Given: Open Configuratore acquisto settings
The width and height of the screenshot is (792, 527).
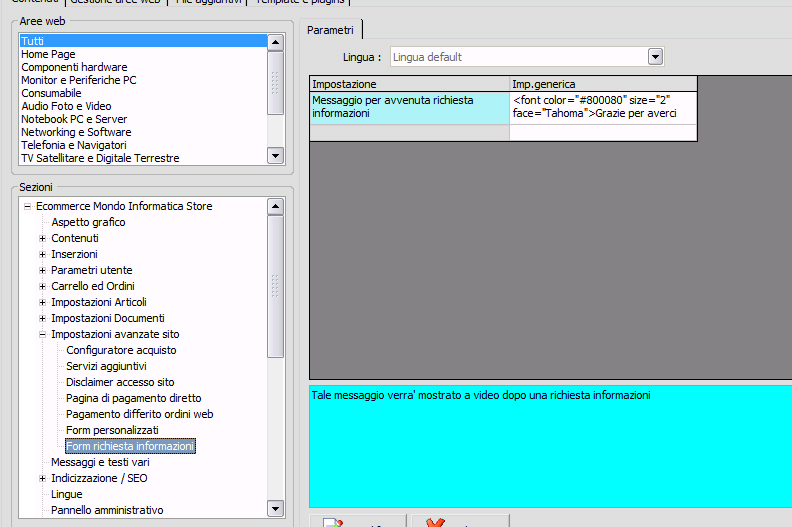Looking at the screenshot, I should 121,350.
